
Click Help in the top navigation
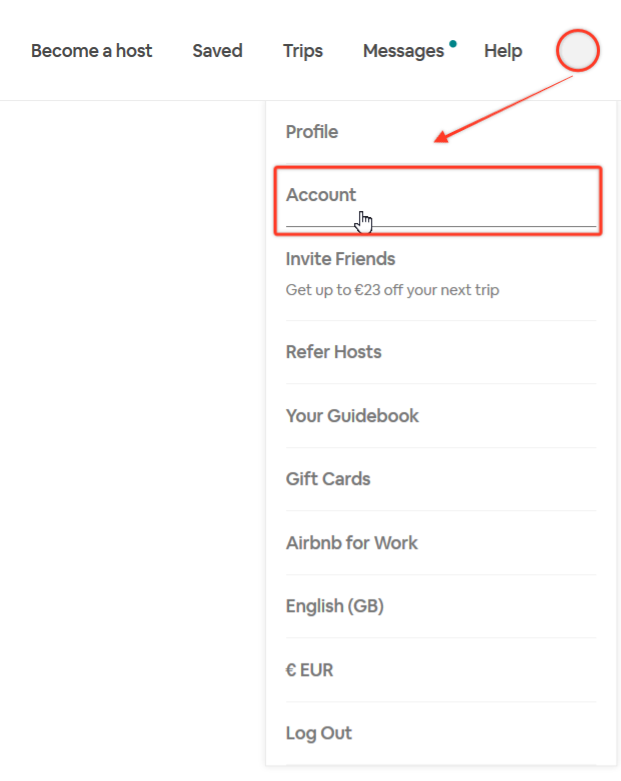[x=503, y=51]
